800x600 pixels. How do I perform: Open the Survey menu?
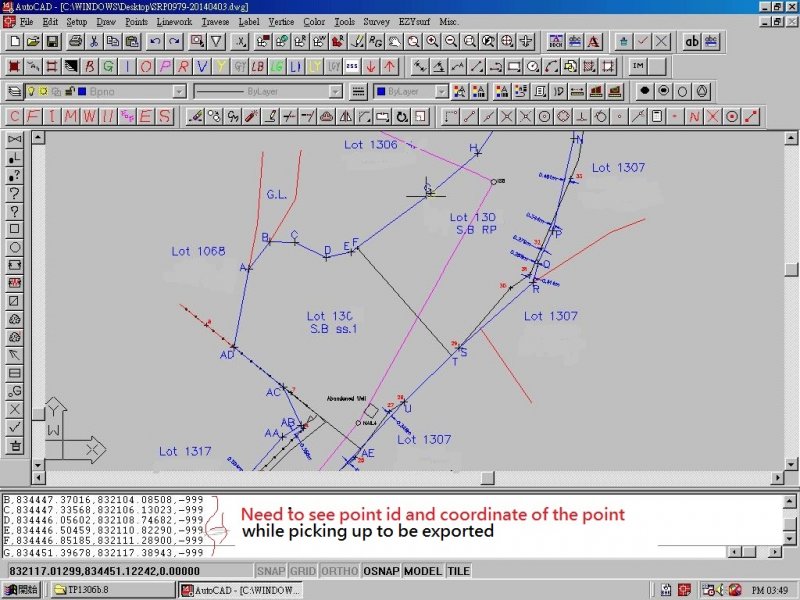click(377, 21)
